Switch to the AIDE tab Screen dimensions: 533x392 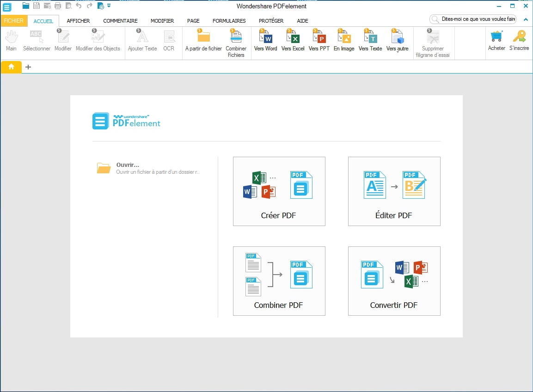point(302,21)
